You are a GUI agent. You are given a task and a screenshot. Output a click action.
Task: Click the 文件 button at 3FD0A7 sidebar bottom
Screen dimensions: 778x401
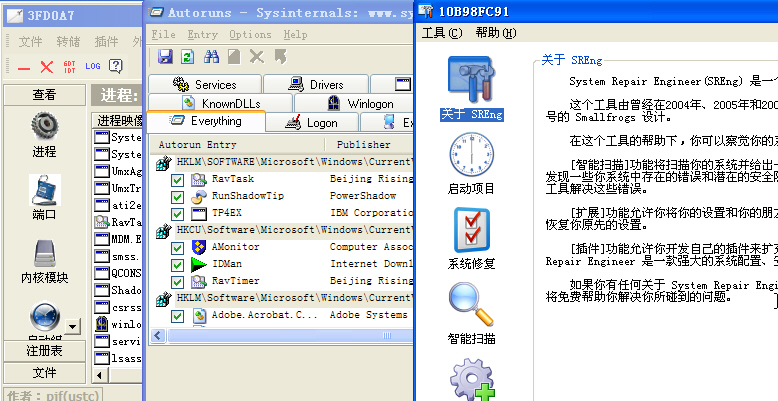(x=45, y=373)
